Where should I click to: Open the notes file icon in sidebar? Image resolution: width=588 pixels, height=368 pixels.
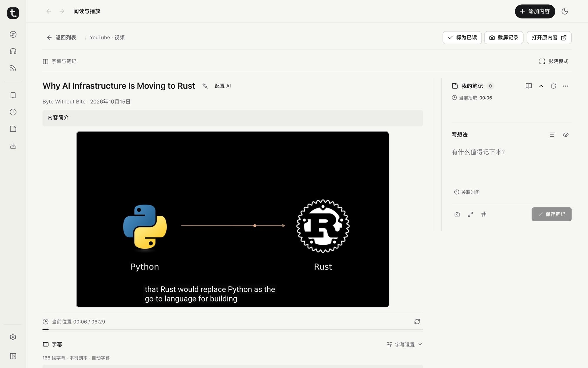pos(13,129)
